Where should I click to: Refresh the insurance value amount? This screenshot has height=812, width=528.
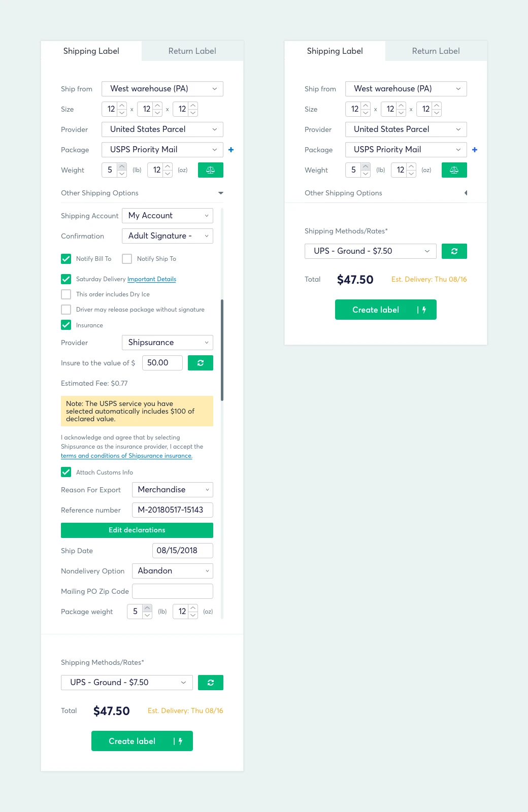coord(201,363)
